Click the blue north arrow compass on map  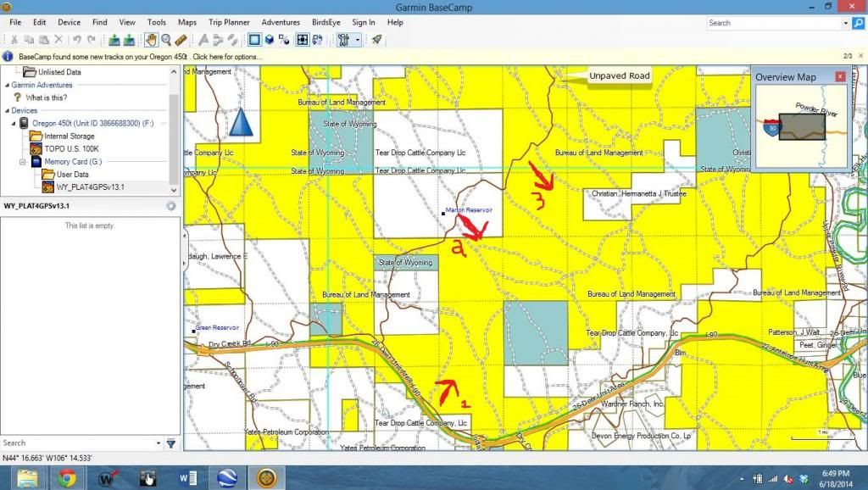point(240,122)
